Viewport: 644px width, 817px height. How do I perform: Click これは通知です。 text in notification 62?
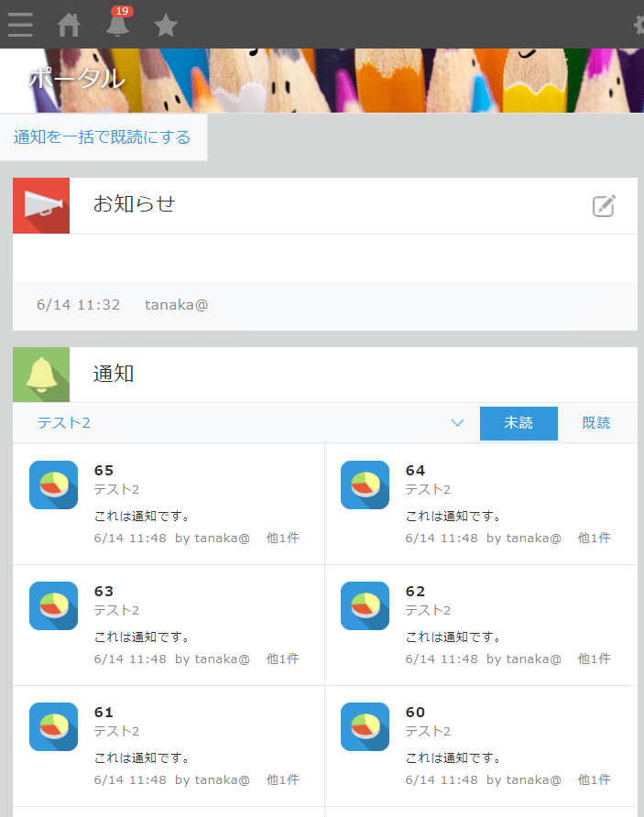(x=453, y=637)
